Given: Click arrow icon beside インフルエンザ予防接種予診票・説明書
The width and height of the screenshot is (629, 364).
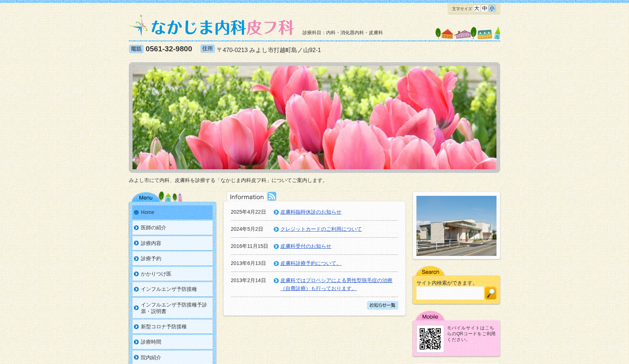Looking at the screenshot, I should pos(136,308).
